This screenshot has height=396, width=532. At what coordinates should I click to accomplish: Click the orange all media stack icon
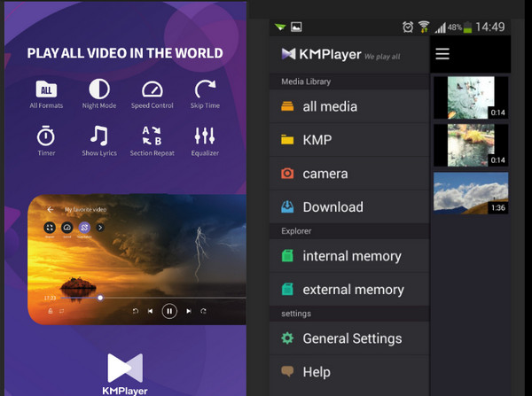pyautogui.click(x=287, y=106)
